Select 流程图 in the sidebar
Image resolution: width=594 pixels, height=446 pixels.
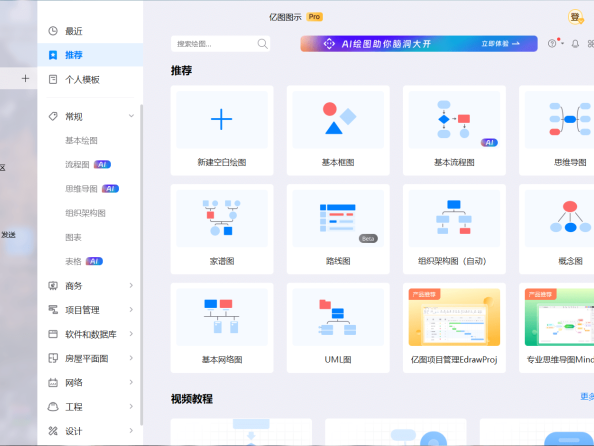point(77,164)
